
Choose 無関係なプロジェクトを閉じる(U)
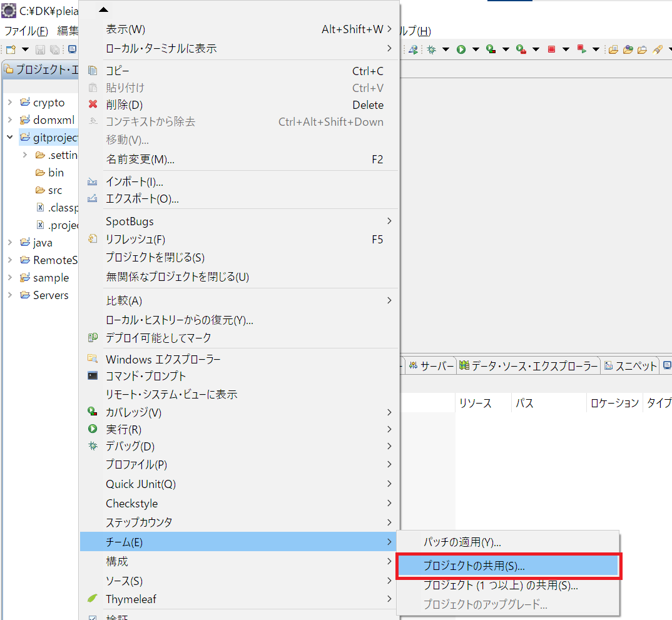240,277
